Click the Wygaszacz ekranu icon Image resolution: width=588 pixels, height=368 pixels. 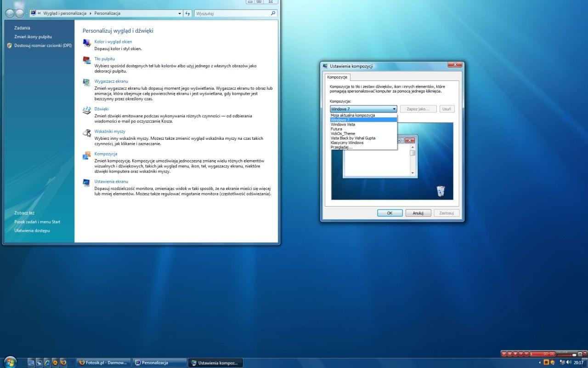86,82
